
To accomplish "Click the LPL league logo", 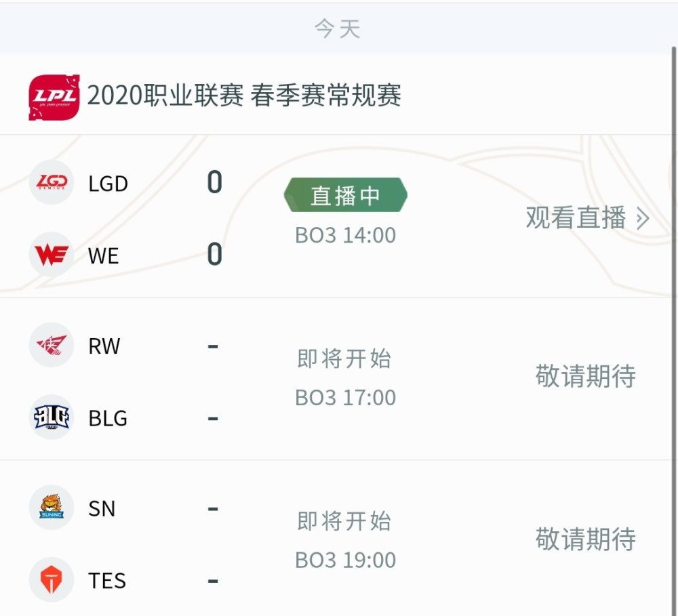I will tap(54, 98).
